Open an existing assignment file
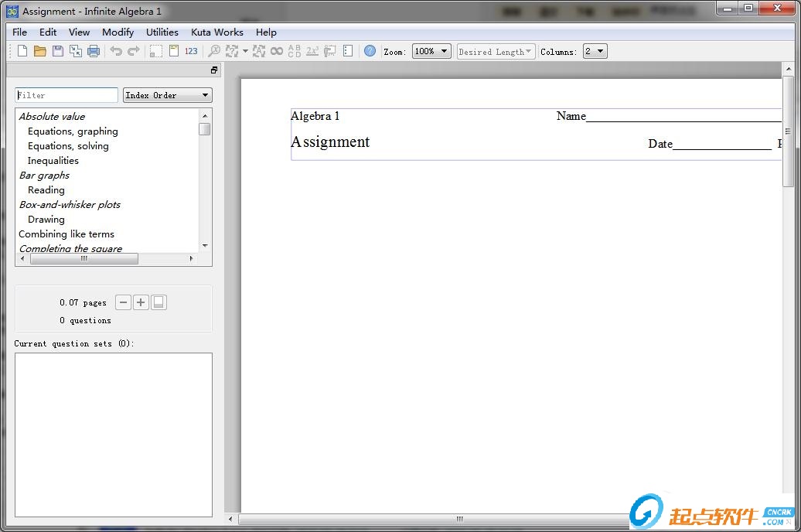801x532 pixels. point(40,51)
